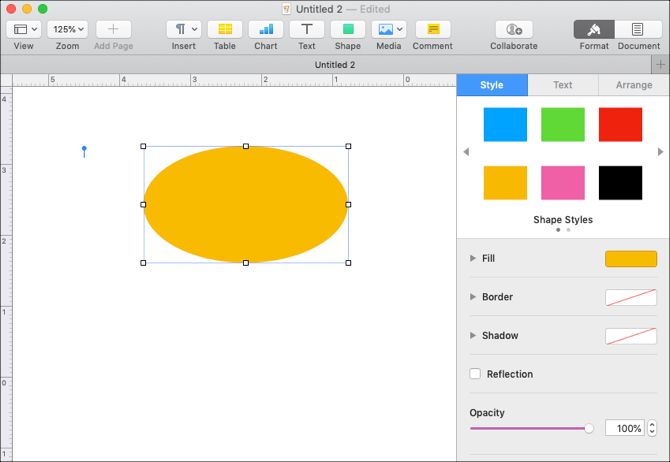Click the document title Untitled 2
This screenshot has width=670, height=462.
(319, 9)
